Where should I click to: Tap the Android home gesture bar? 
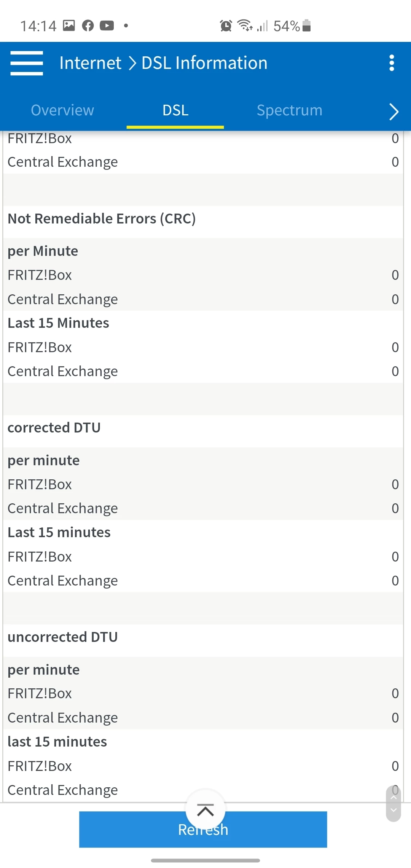(x=205, y=860)
